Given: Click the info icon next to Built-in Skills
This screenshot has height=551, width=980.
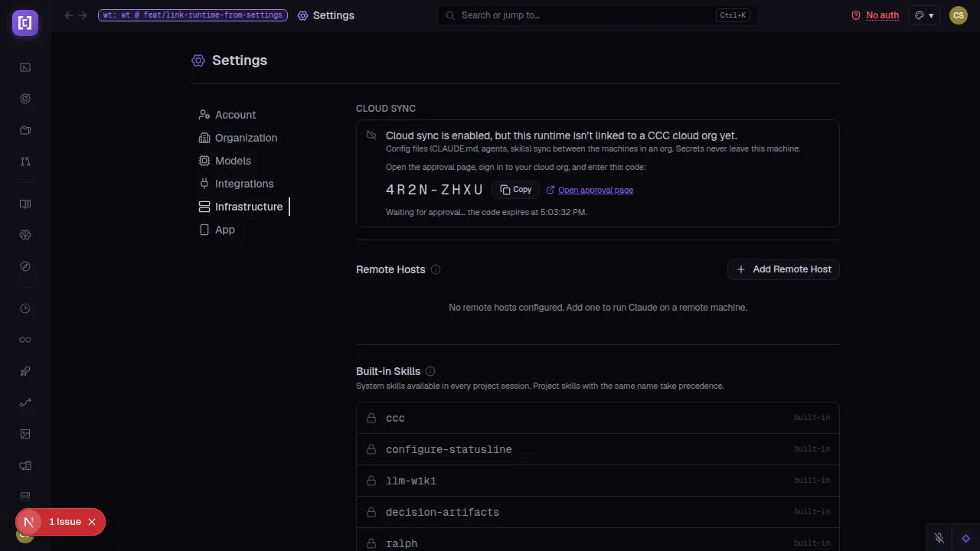Looking at the screenshot, I should [430, 371].
